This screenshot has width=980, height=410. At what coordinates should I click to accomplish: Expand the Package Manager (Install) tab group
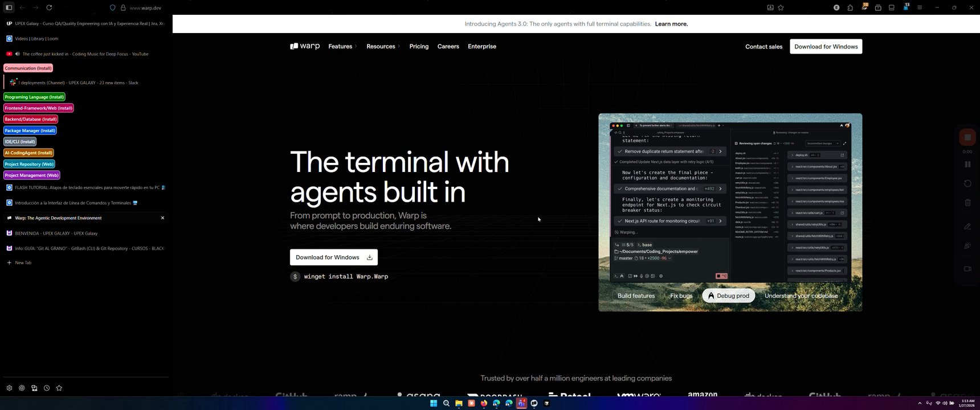30,130
